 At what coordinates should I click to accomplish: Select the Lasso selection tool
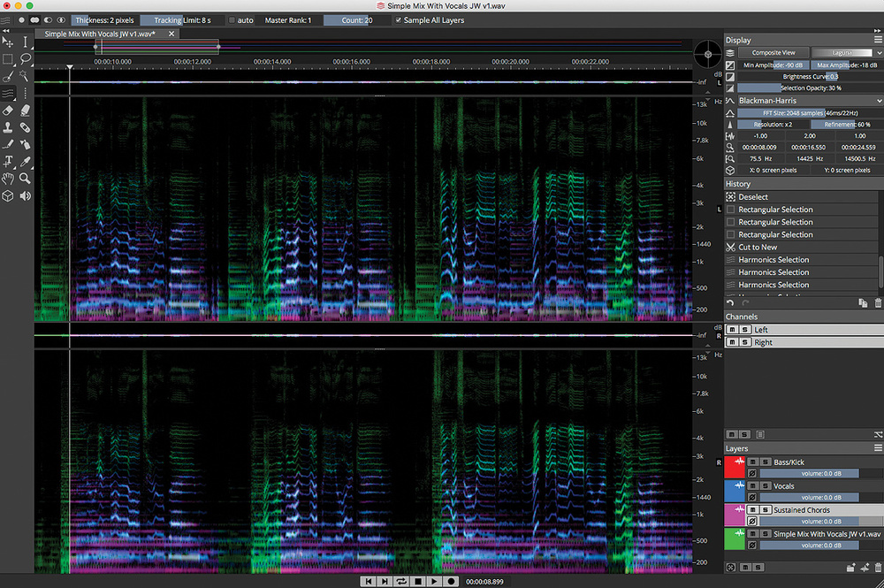coord(25,59)
